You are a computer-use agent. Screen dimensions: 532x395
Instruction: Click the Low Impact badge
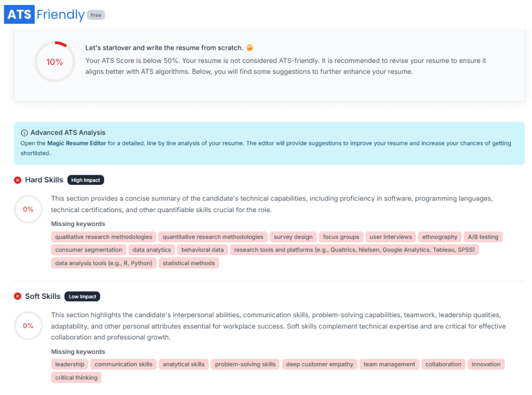(82, 296)
